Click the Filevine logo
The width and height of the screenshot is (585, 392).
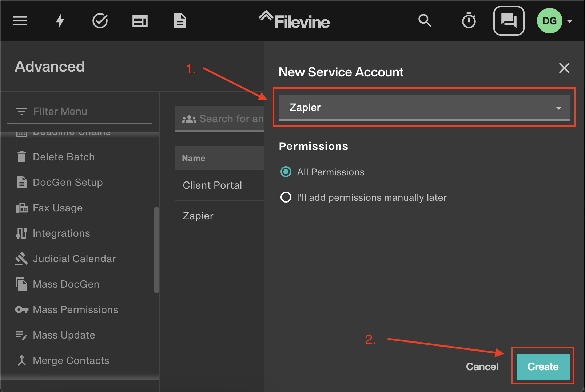(x=294, y=20)
